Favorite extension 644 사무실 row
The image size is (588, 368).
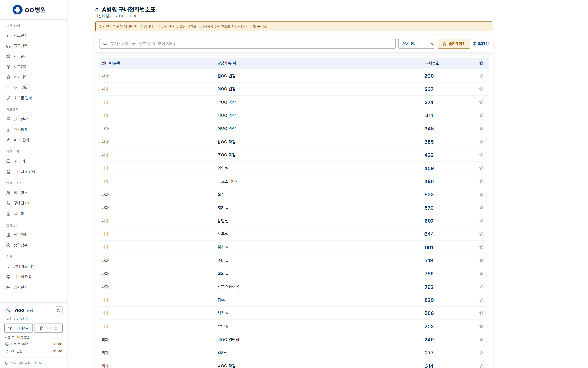[x=481, y=234]
